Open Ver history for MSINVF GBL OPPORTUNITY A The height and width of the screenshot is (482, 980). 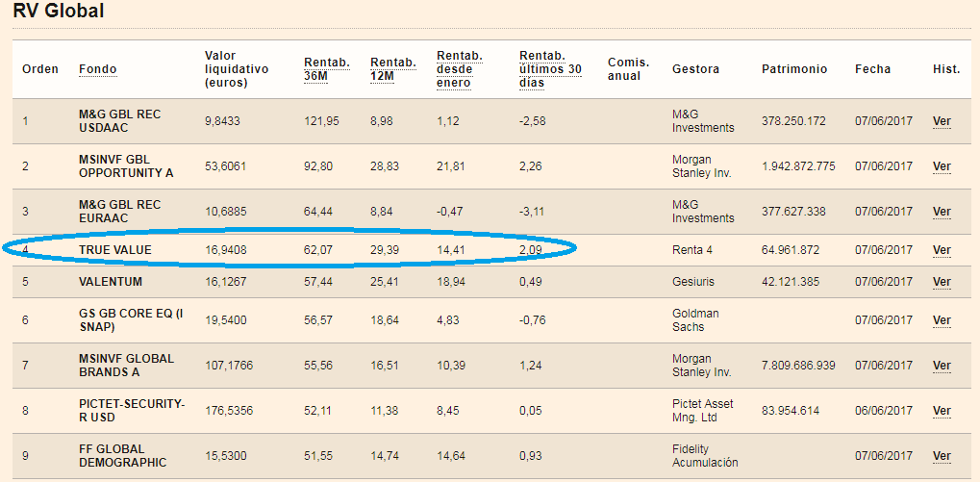click(942, 166)
